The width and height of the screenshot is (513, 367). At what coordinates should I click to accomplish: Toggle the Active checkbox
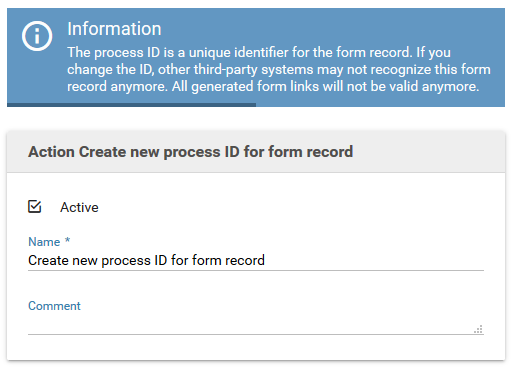point(34,207)
